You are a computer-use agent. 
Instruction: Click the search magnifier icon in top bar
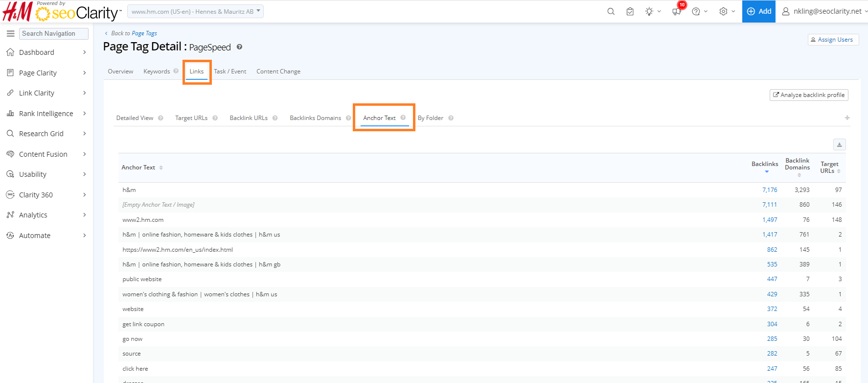click(611, 11)
